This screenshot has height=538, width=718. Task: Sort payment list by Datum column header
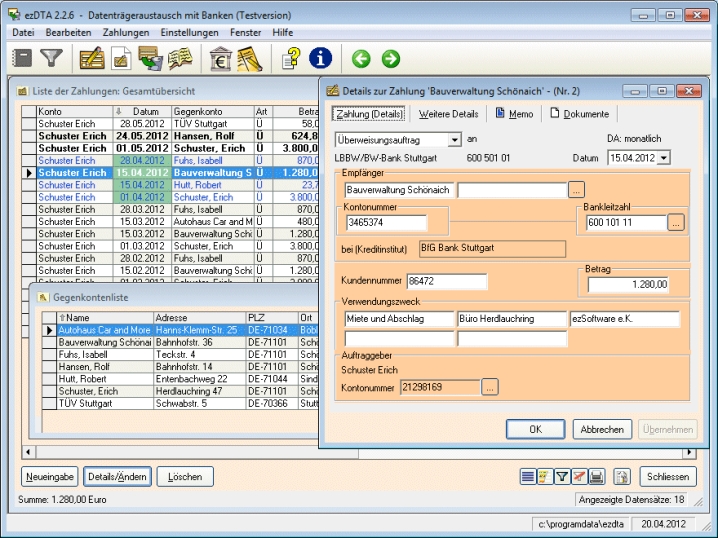click(145, 111)
